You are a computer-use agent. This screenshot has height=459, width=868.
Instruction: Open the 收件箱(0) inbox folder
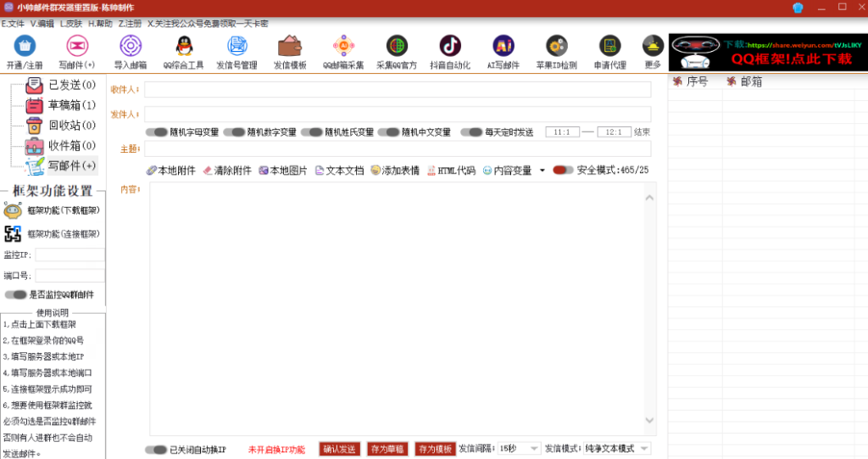(60, 146)
